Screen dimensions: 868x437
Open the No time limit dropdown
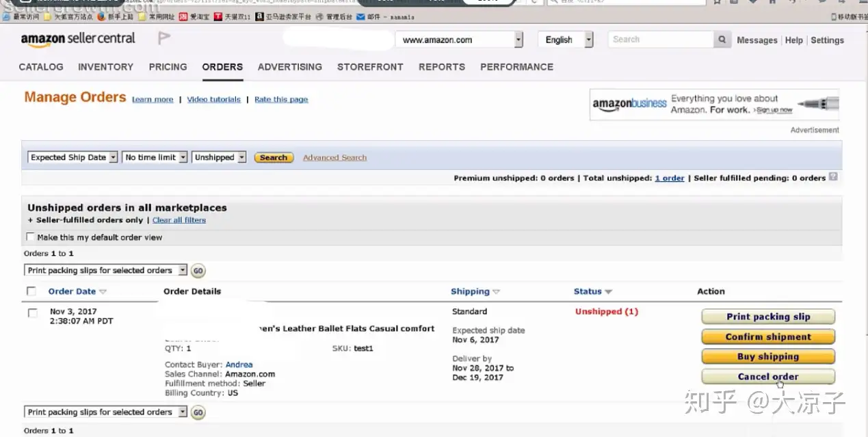point(155,157)
